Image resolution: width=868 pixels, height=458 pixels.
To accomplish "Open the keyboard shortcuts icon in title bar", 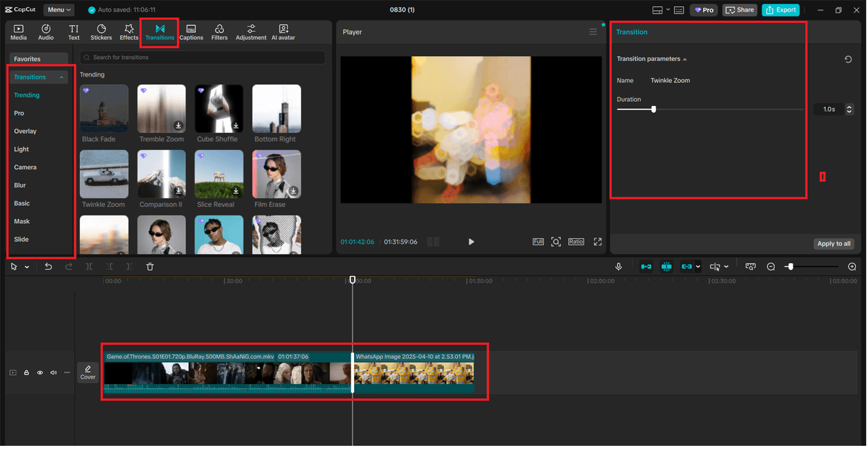I will (x=679, y=10).
